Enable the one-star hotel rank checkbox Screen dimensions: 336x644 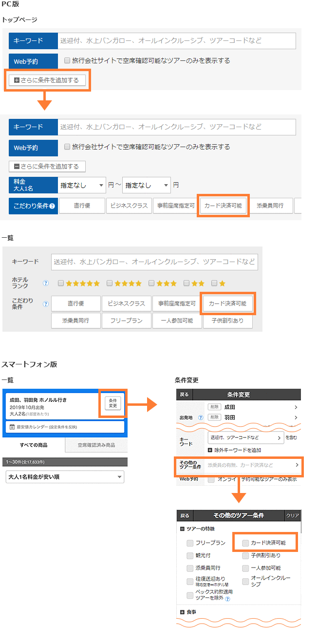click(214, 283)
